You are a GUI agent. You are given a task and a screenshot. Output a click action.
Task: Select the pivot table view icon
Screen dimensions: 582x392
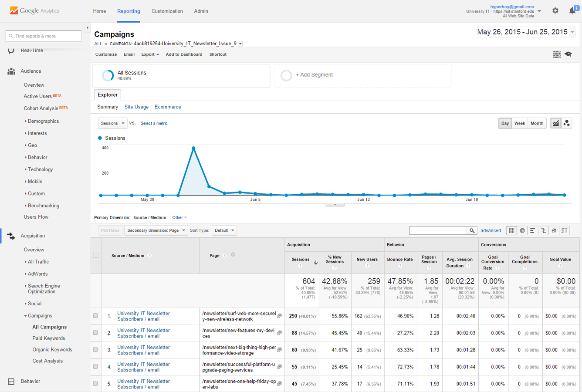coord(565,230)
